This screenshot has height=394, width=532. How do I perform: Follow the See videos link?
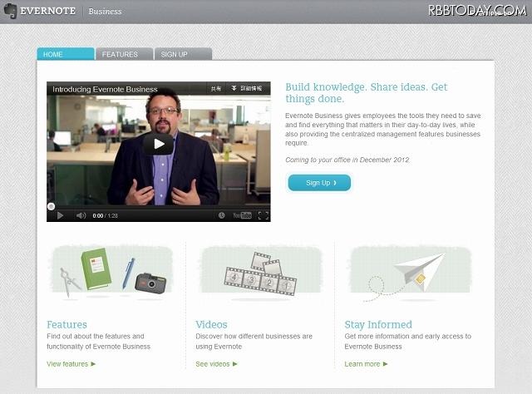coord(216,364)
